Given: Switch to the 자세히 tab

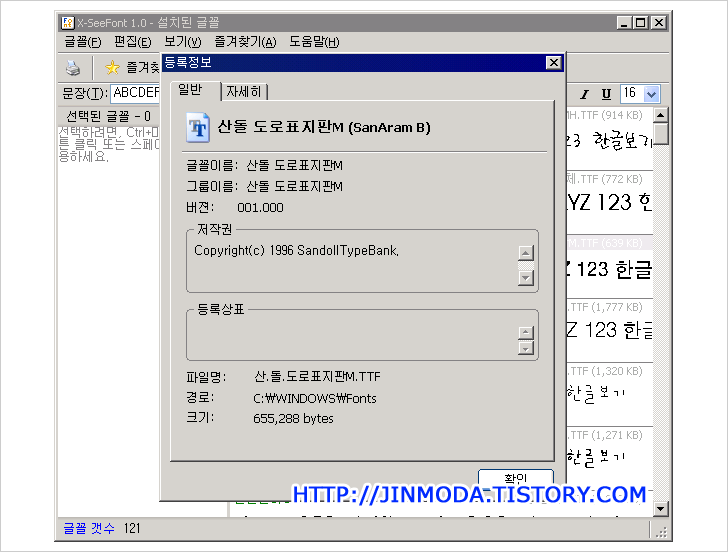Looking at the screenshot, I should click(245, 91).
